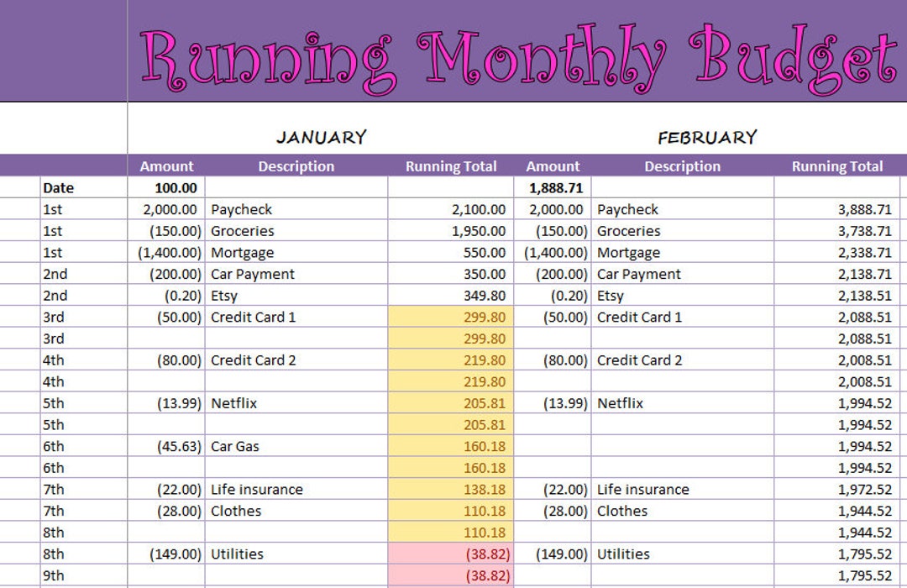This screenshot has width=907, height=588.
Task: Click the Amount column header under February
Action: coord(553,166)
